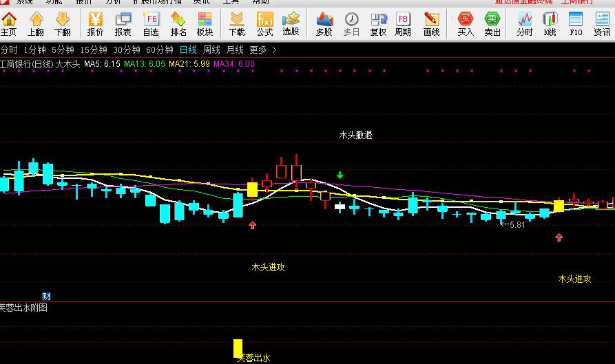615x364 pixels.
Task: Open the 资讯 news icon
Action: (602, 24)
